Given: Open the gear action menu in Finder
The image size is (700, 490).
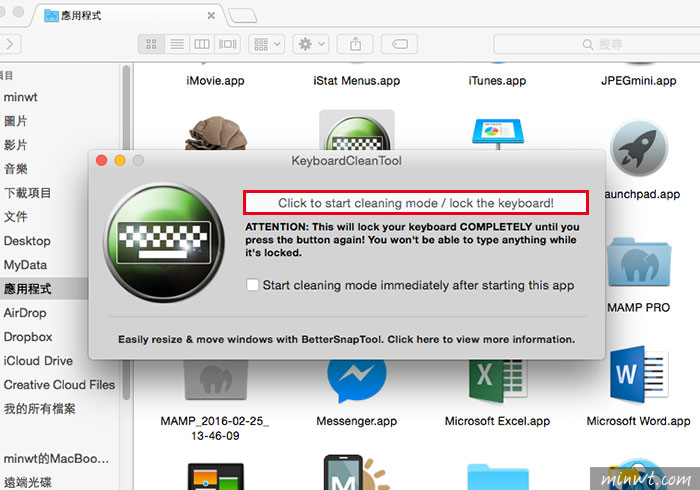Looking at the screenshot, I should tap(311, 44).
